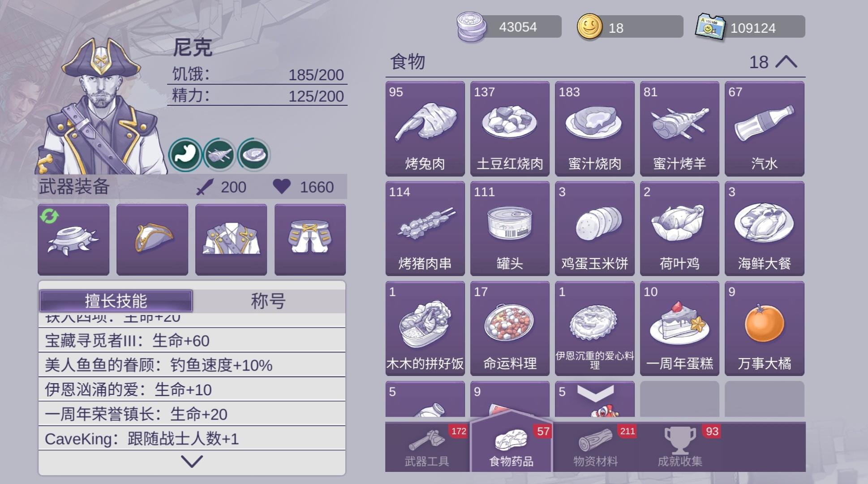Expand the skills list down arrow
868x484 pixels.
point(192,461)
